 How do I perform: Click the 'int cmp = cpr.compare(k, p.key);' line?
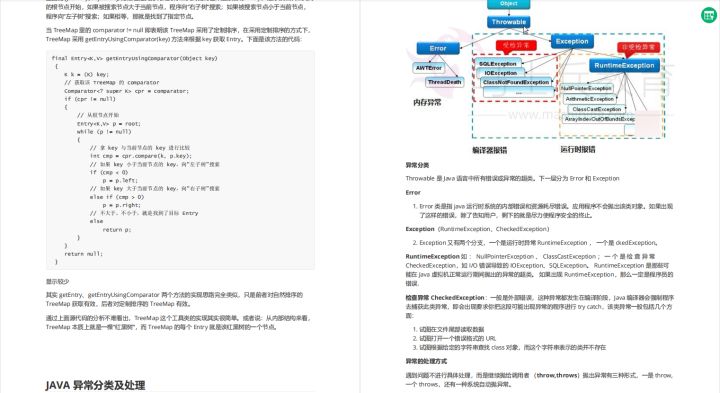[141, 156]
